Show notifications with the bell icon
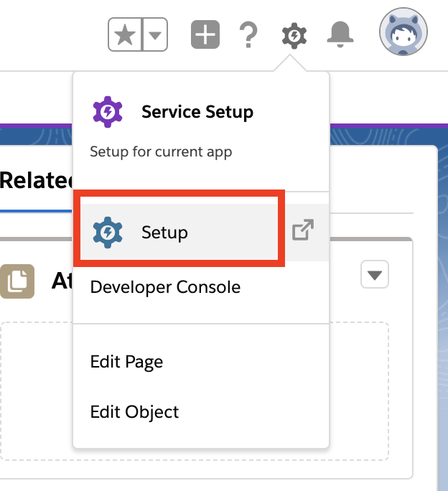This screenshot has width=448, height=491. tap(340, 33)
